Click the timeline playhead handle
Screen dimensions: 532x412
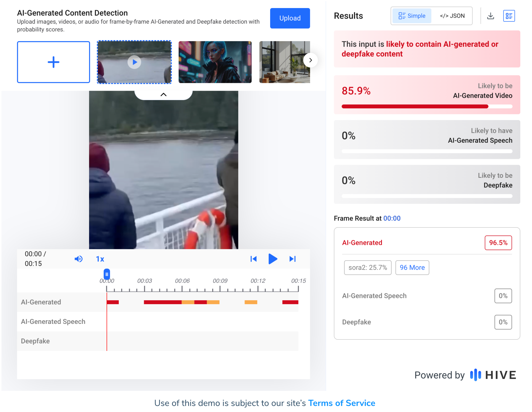[x=107, y=274]
